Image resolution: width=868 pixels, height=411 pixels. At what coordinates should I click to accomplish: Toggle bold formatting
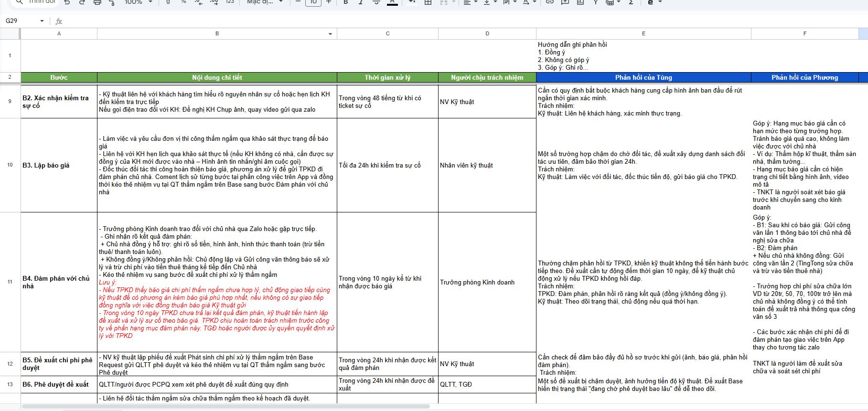[345, 2]
